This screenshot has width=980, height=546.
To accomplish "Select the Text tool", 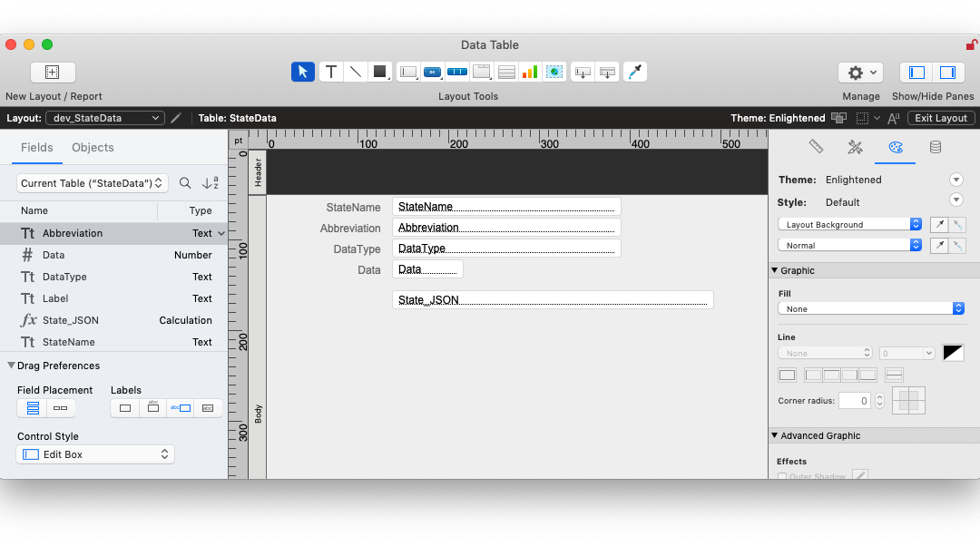I will click(x=331, y=72).
